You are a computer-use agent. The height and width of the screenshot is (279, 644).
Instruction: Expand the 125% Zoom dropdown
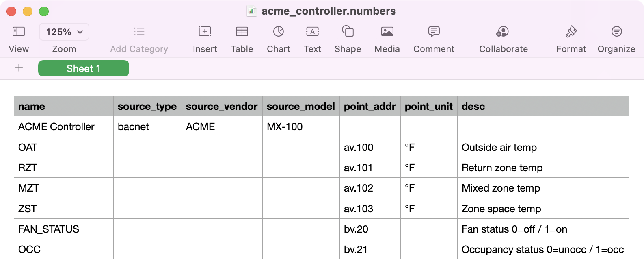click(x=64, y=32)
